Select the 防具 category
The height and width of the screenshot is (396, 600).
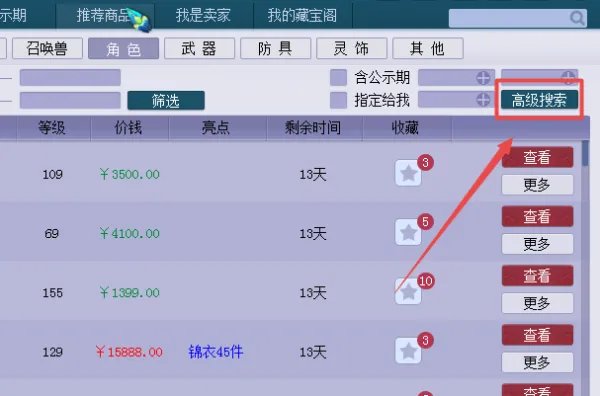click(x=276, y=49)
